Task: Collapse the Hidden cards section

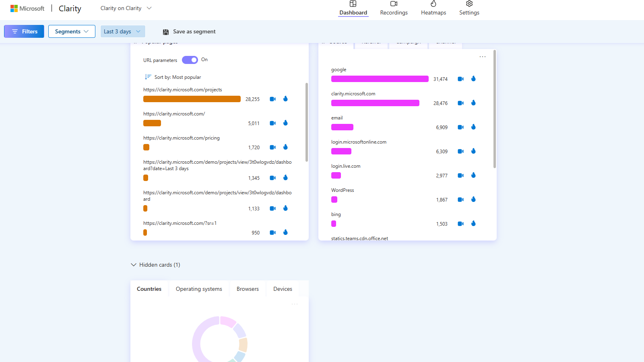Action: click(133, 265)
